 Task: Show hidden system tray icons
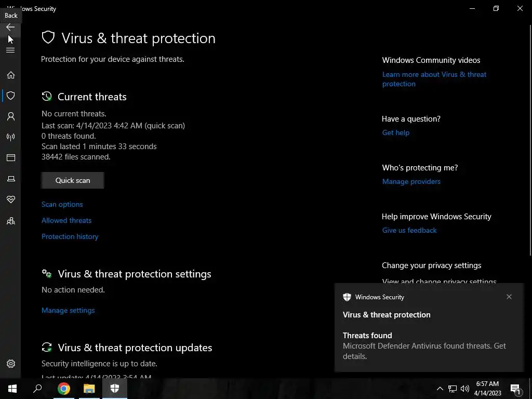coord(440,389)
